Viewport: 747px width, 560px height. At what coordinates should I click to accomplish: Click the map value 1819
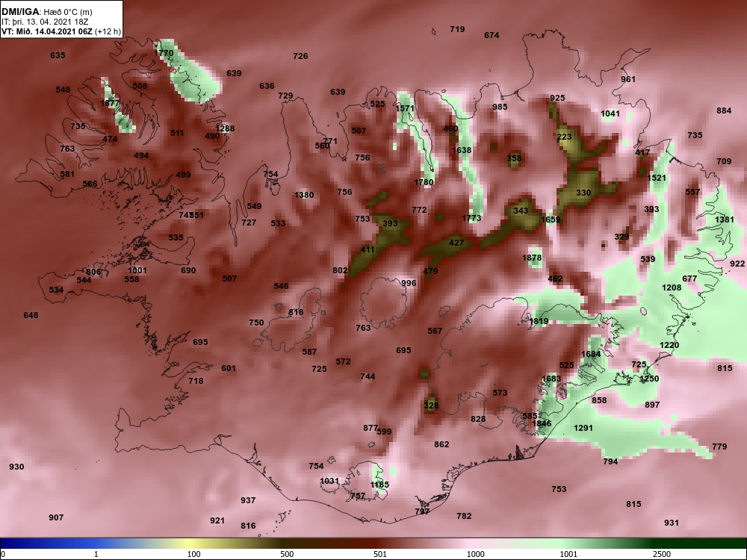tap(539, 321)
